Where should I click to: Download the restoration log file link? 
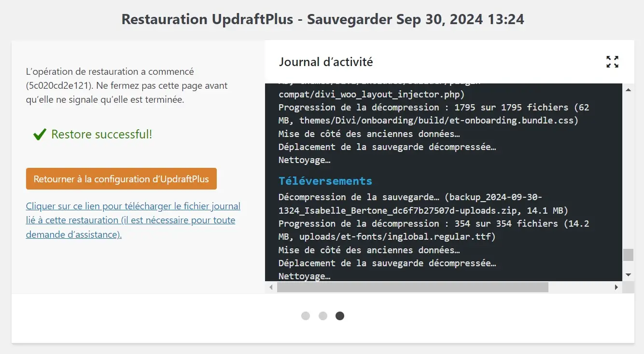click(x=133, y=220)
